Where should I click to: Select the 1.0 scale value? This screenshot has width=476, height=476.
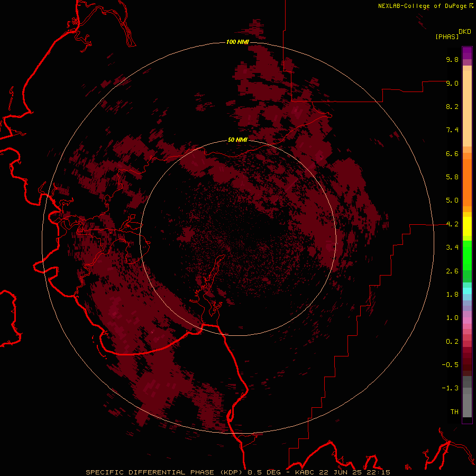452,318
